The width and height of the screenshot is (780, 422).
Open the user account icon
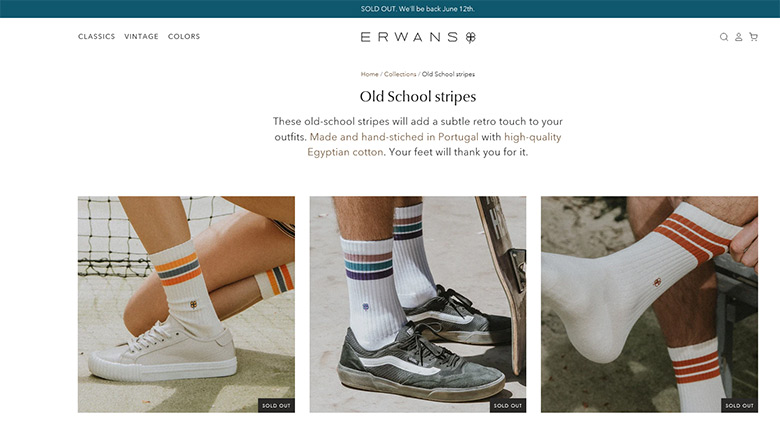tap(739, 37)
